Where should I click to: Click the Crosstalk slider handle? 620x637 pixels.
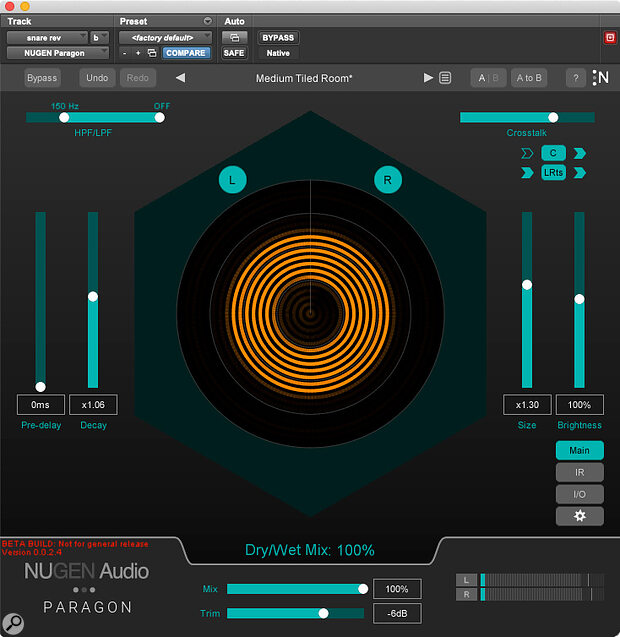[x=553, y=117]
